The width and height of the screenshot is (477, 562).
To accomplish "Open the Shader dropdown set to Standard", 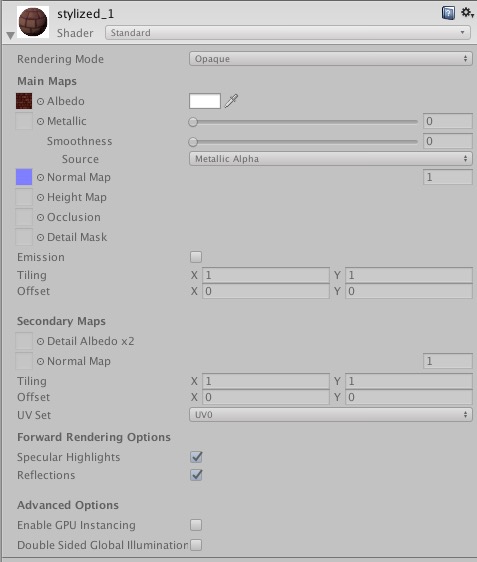I will (x=288, y=33).
